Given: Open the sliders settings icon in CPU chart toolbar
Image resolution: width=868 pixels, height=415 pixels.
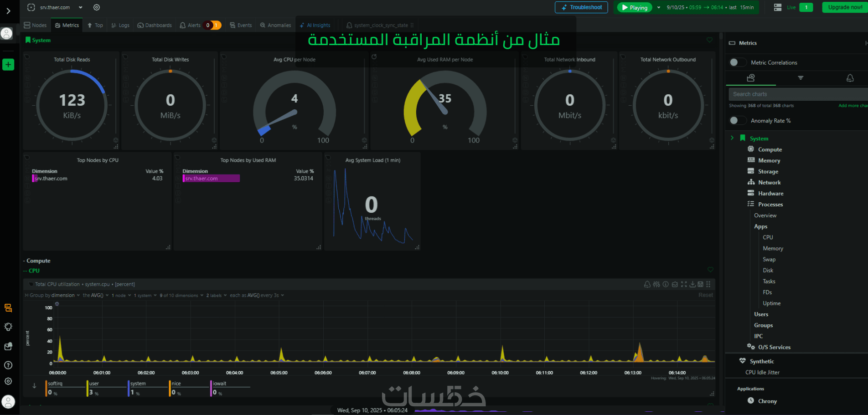Looking at the screenshot, I should point(656,284).
